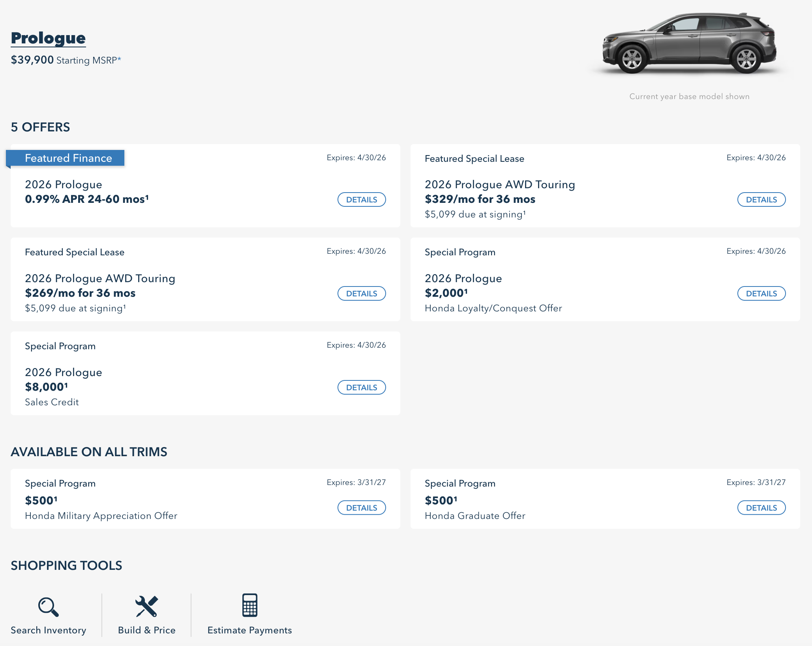Click the gray Prologue SUV image
812x646 pixels.
pyautogui.click(x=689, y=43)
